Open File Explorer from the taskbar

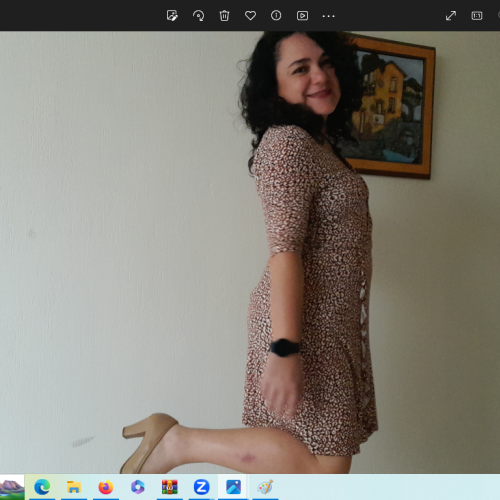pyautogui.click(x=74, y=487)
